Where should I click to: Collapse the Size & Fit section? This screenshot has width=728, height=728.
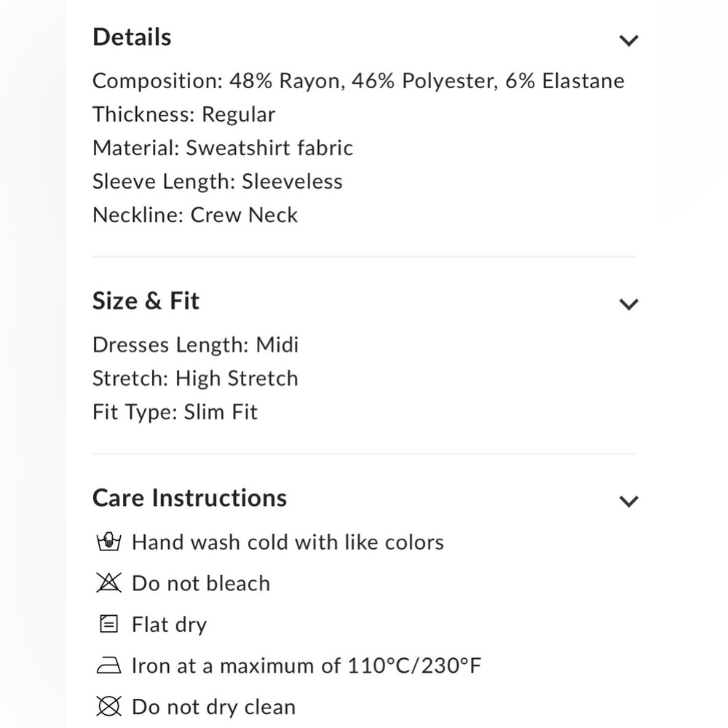(x=628, y=304)
